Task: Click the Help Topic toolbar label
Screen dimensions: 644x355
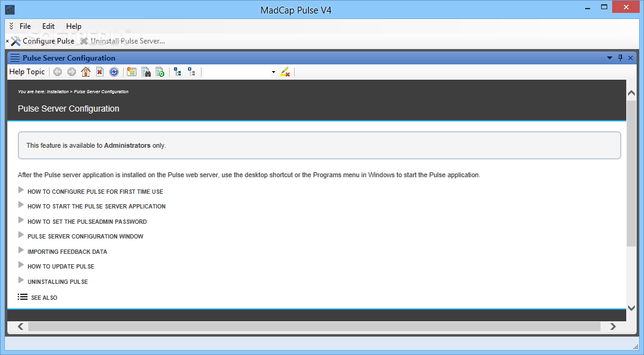Action: pyautogui.click(x=27, y=72)
